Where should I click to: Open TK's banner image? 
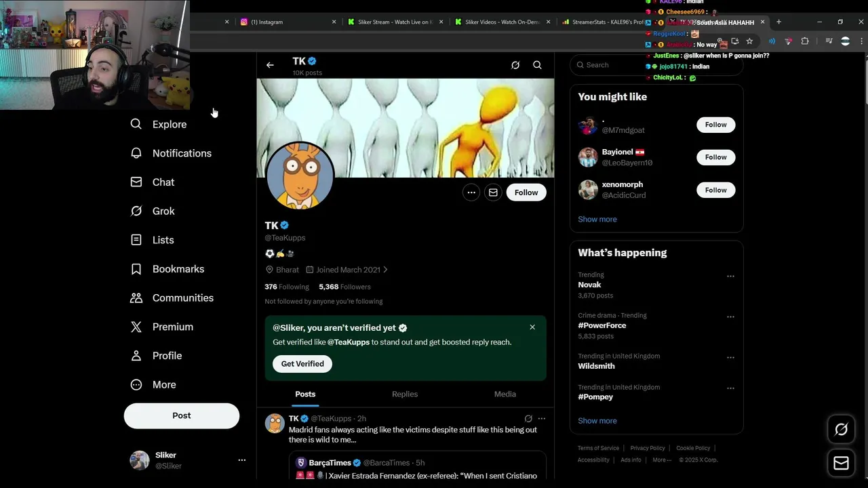click(x=406, y=128)
